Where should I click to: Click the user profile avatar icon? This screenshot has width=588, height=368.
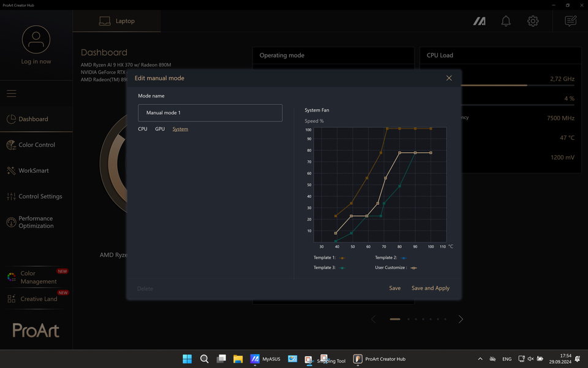point(36,39)
